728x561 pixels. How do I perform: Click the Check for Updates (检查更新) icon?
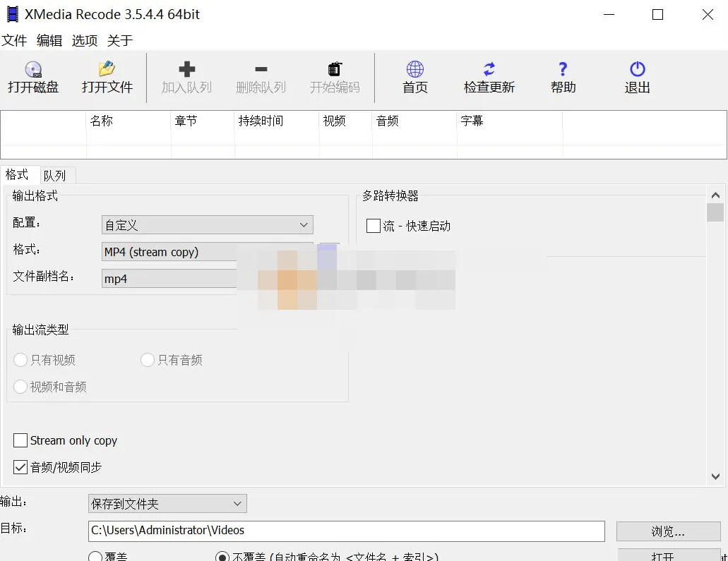489,69
